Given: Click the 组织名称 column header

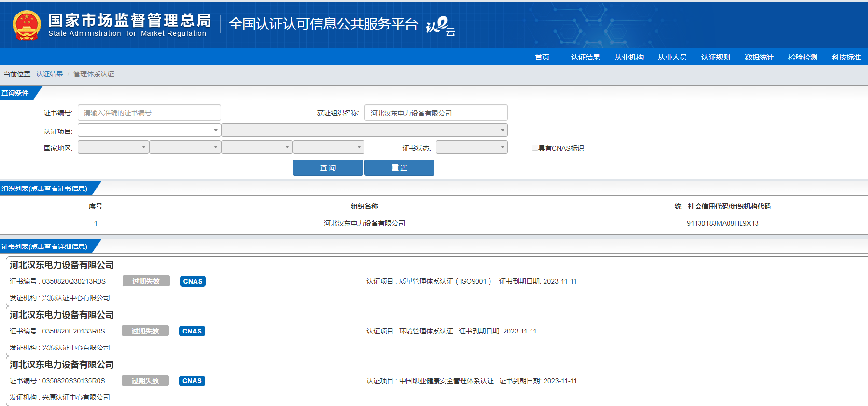Looking at the screenshot, I should [x=364, y=206].
